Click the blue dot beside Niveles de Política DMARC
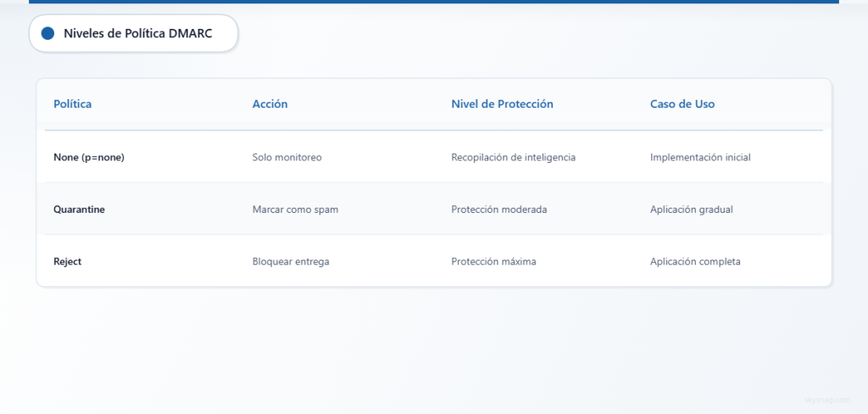Image resolution: width=868 pixels, height=414 pixels. (47, 33)
